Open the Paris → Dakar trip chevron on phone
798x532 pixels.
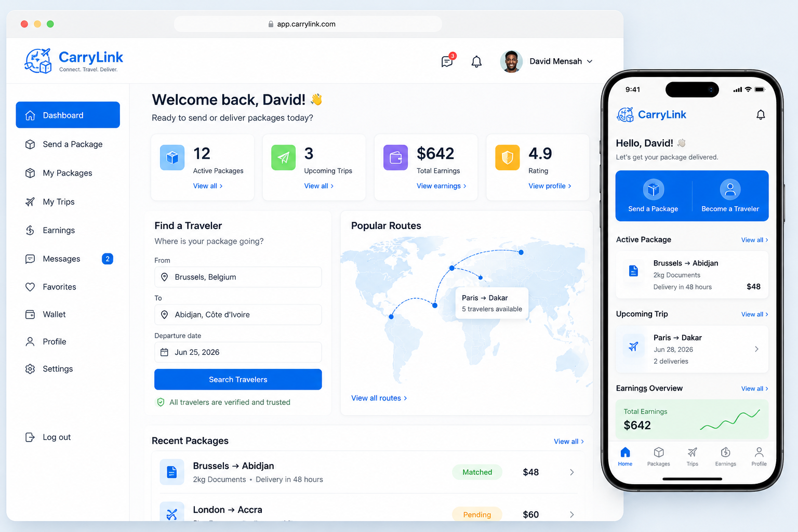pyautogui.click(x=756, y=349)
